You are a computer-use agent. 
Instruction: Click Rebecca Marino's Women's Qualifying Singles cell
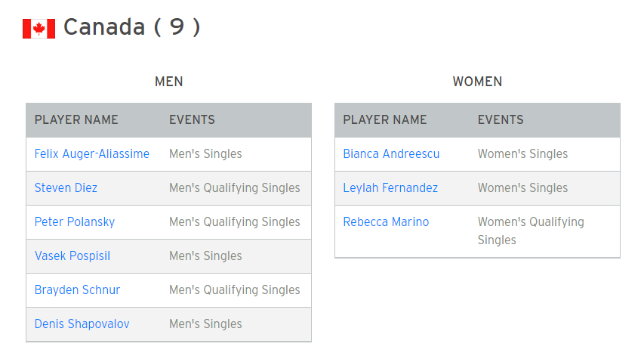pyautogui.click(x=531, y=231)
